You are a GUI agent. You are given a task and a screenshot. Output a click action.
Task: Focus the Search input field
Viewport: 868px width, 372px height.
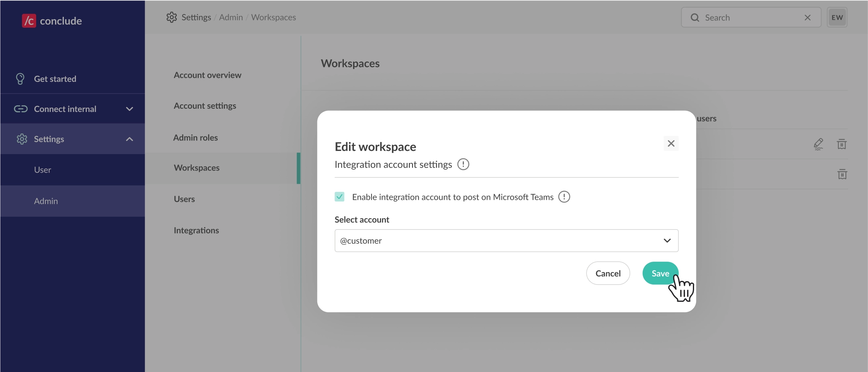[x=751, y=17]
